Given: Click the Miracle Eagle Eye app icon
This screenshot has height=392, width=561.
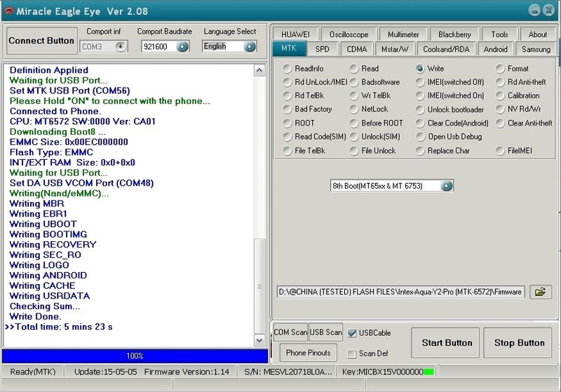Looking at the screenshot, I should point(9,11).
